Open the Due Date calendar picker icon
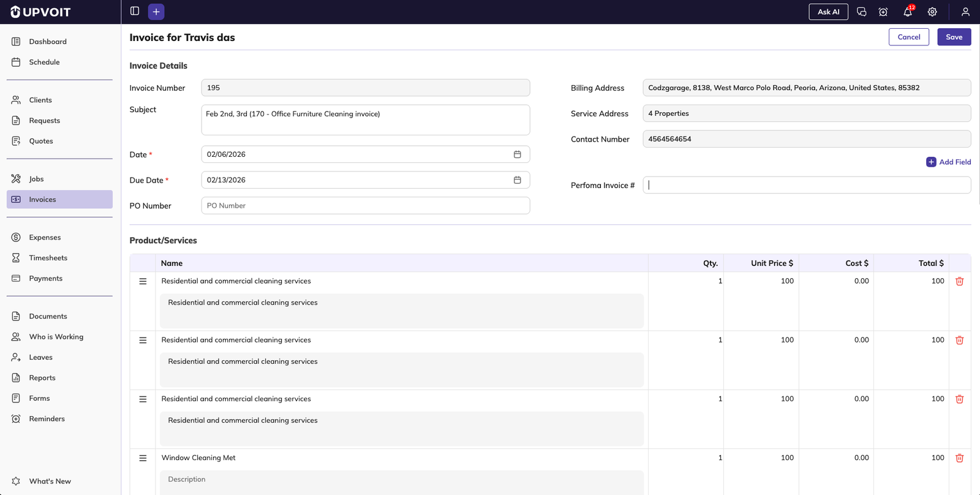Viewport: 980px width, 495px height. 517,180
